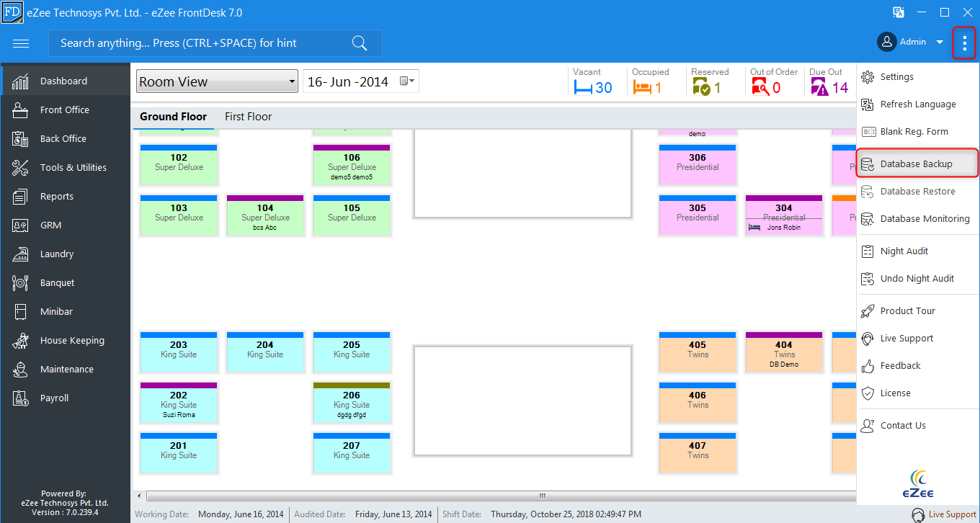Select room 203 King Suite
The image size is (980, 523).
point(179,352)
